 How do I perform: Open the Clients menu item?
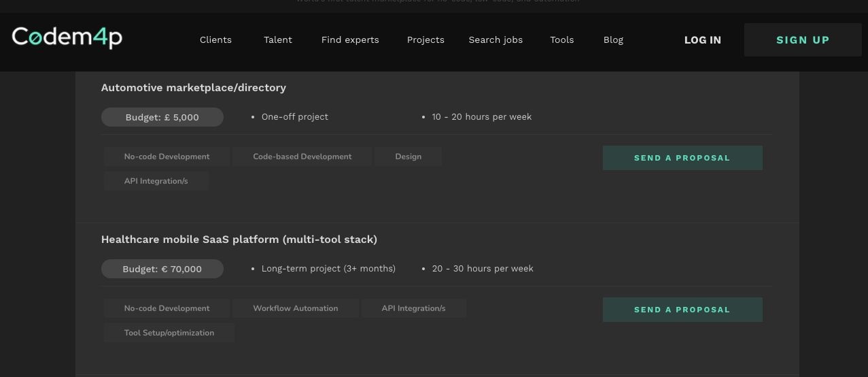(x=215, y=39)
